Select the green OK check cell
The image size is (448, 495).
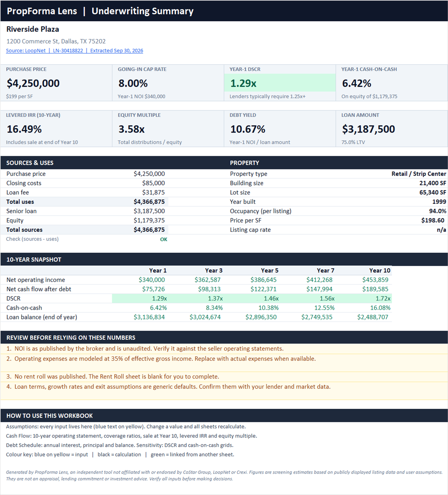click(x=164, y=239)
